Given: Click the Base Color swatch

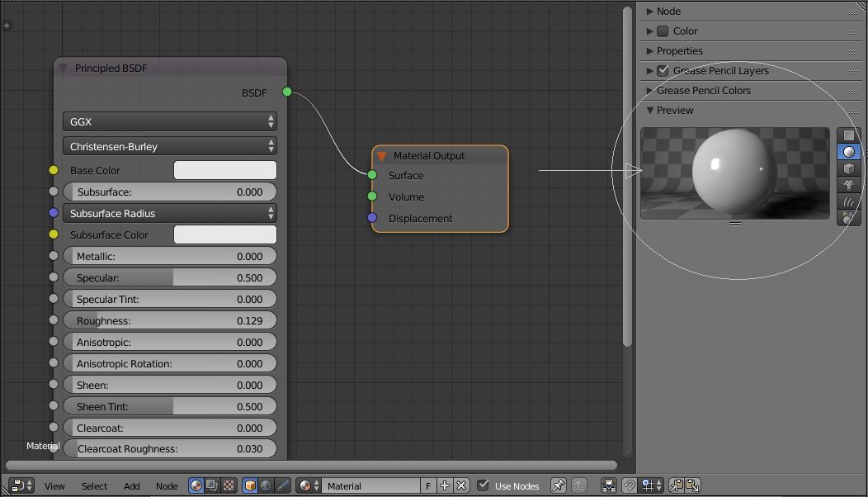Looking at the screenshot, I should pos(224,170).
